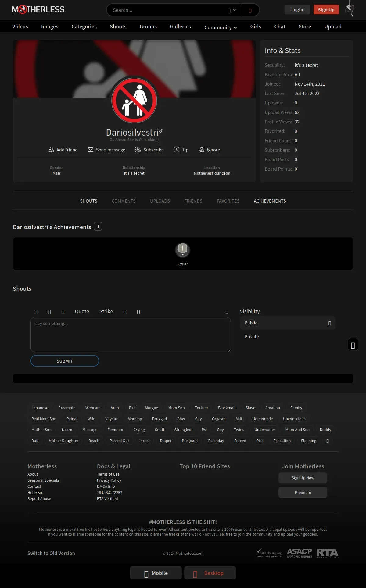Screen dimensions: 366x588
Task: Click the Mobile phone icon at page bottom
Action: tap(146, 574)
